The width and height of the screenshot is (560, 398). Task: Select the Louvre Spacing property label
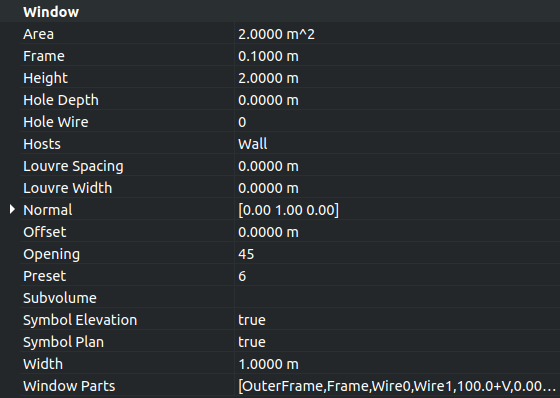click(73, 166)
